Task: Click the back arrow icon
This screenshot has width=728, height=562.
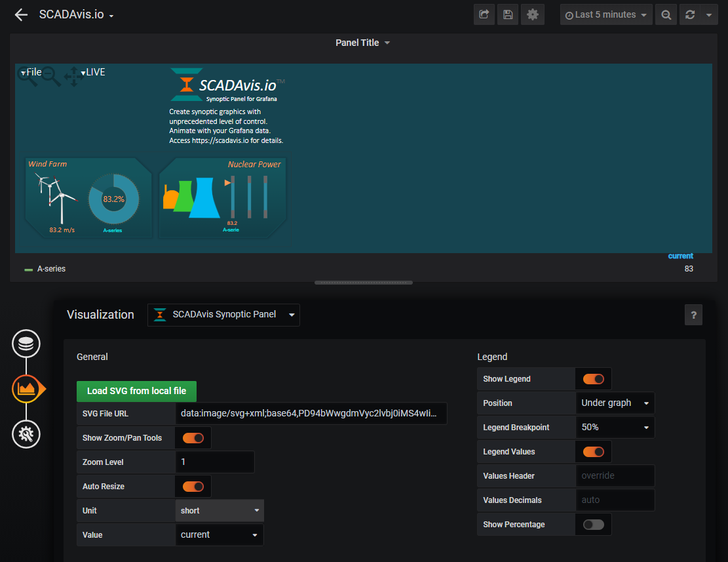Action: point(21,14)
